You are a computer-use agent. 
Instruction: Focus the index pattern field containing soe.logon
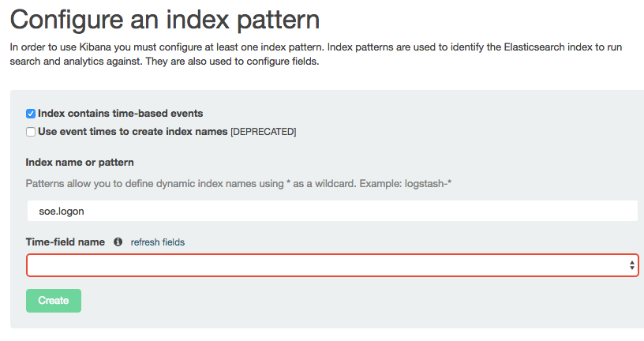click(331, 211)
